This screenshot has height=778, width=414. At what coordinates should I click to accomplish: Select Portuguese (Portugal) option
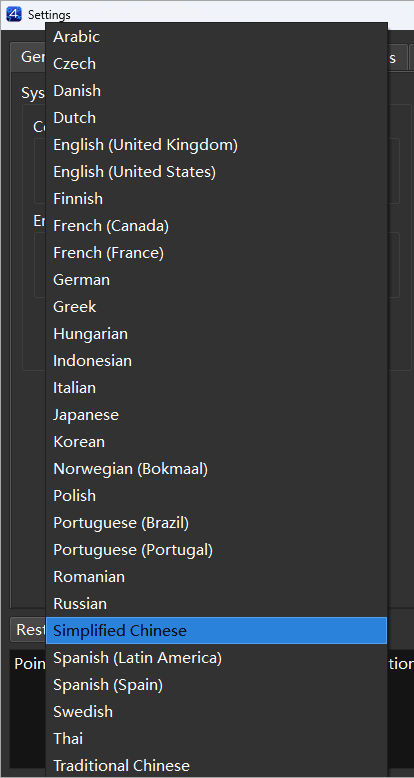point(216,550)
